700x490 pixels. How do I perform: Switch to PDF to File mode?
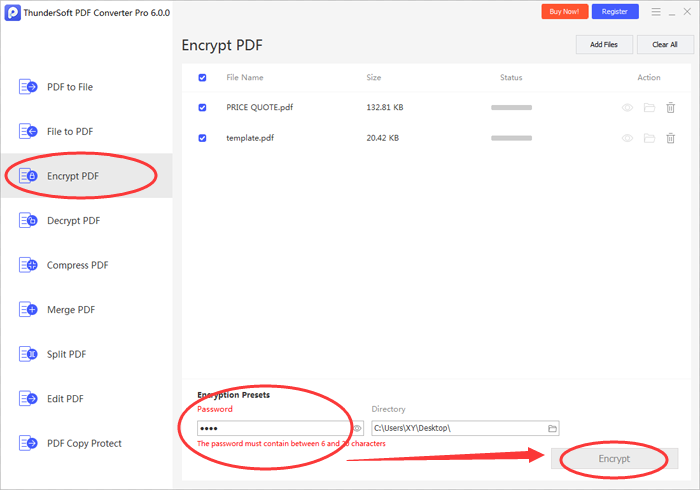click(69, 87)
